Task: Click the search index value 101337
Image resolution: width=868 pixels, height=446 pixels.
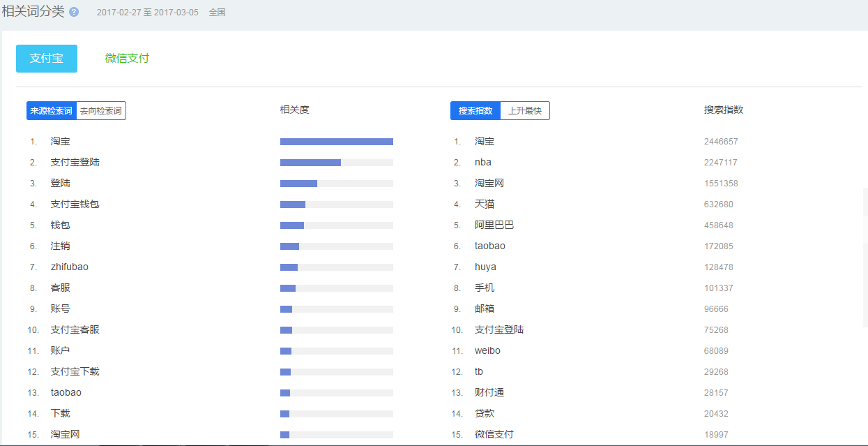Action: (x=719, y=288)
